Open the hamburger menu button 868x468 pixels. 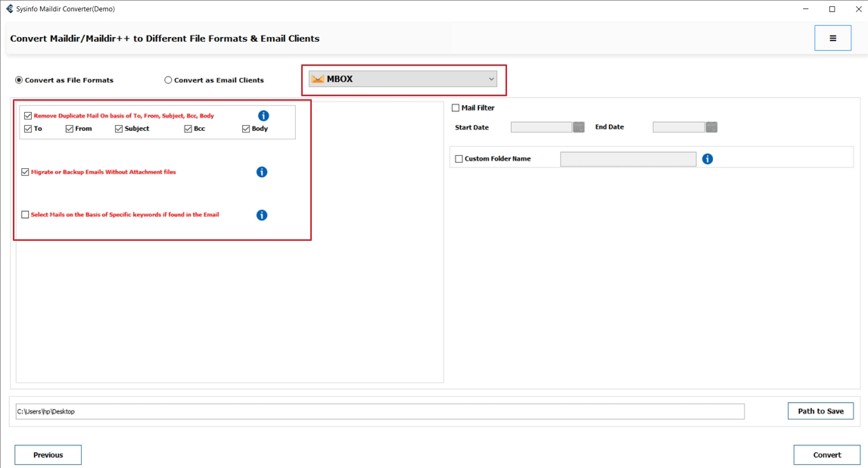(832, 38)
